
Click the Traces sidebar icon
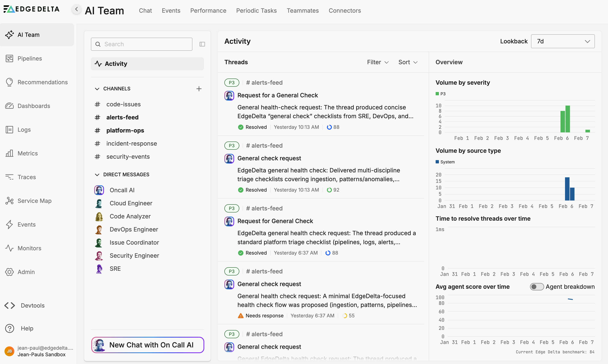pyautogui.click(x=9, y=177)
